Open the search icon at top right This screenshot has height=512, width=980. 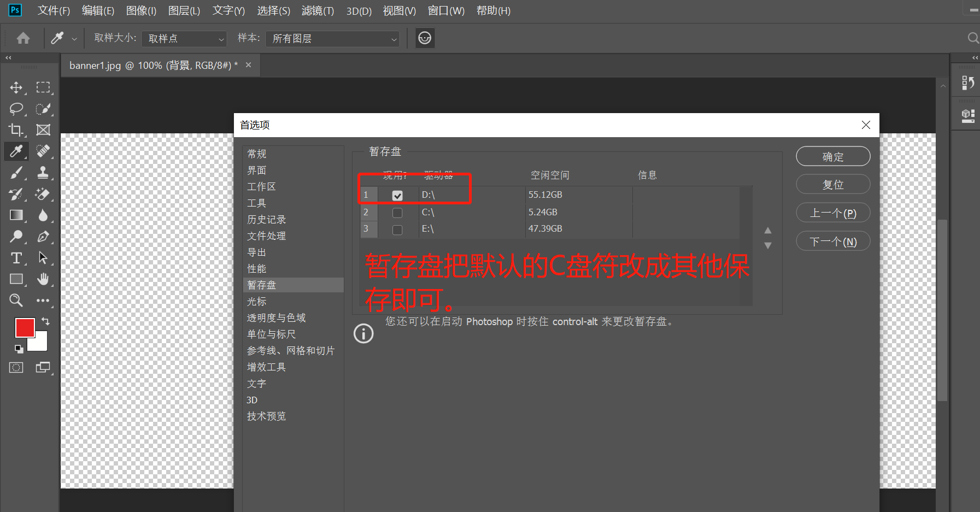[973, 38]
